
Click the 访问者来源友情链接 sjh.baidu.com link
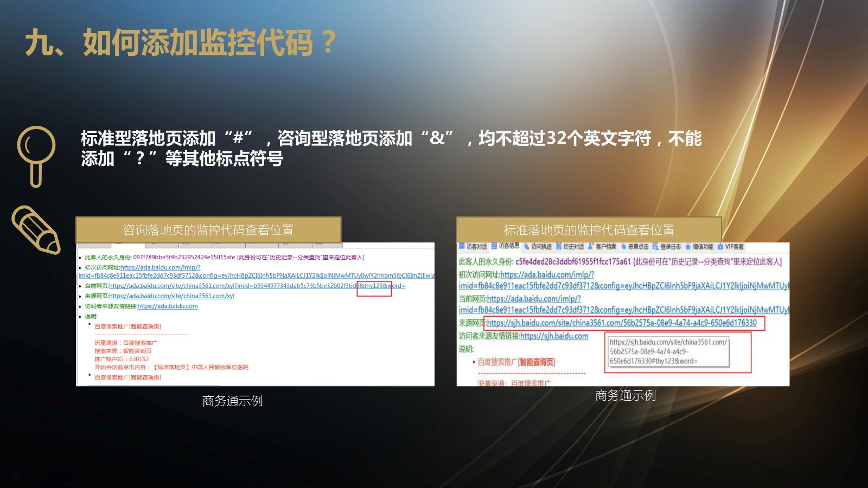[x=554, y=336]
